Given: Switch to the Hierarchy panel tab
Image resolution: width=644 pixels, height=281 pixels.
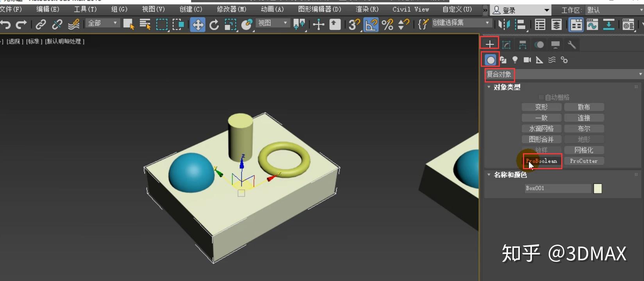Looking at the screenshot, I should [x=523, y=45].
